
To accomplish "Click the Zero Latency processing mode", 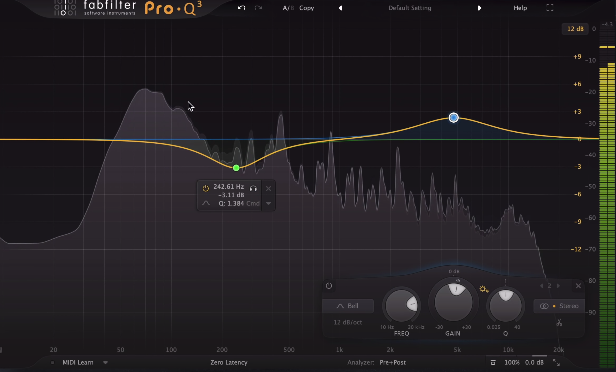I will (x=229, y=363).
